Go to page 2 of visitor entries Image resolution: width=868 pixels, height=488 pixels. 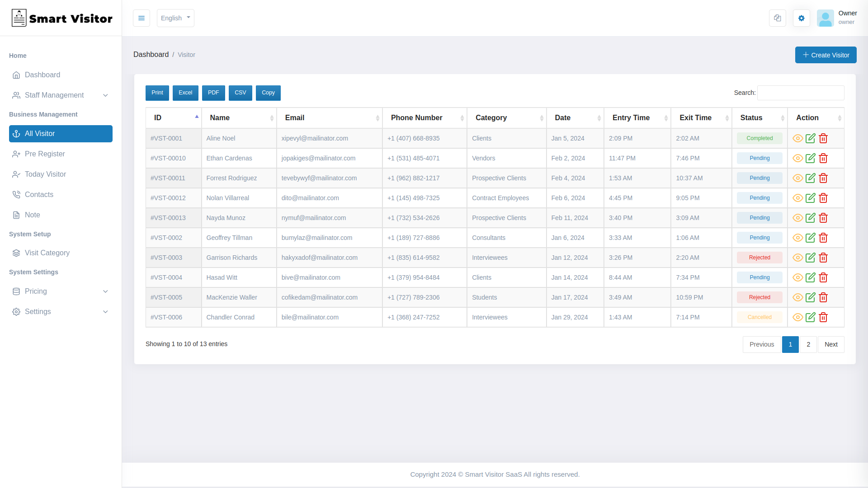tap(808, 344)
